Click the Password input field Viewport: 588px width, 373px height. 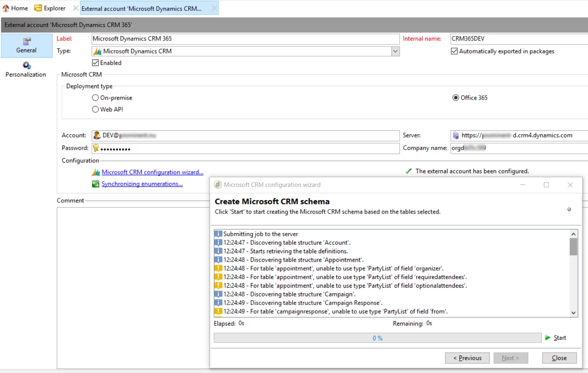[245, 148]
